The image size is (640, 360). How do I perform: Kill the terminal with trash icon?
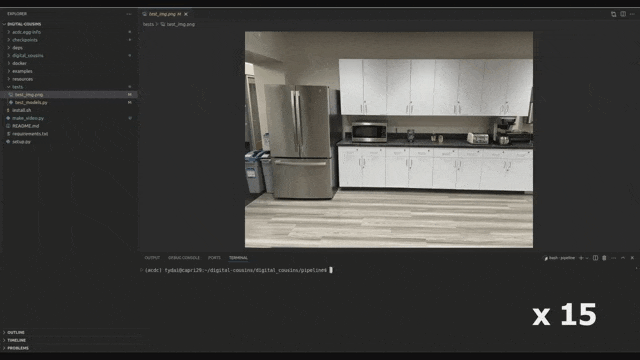[604, 258]
